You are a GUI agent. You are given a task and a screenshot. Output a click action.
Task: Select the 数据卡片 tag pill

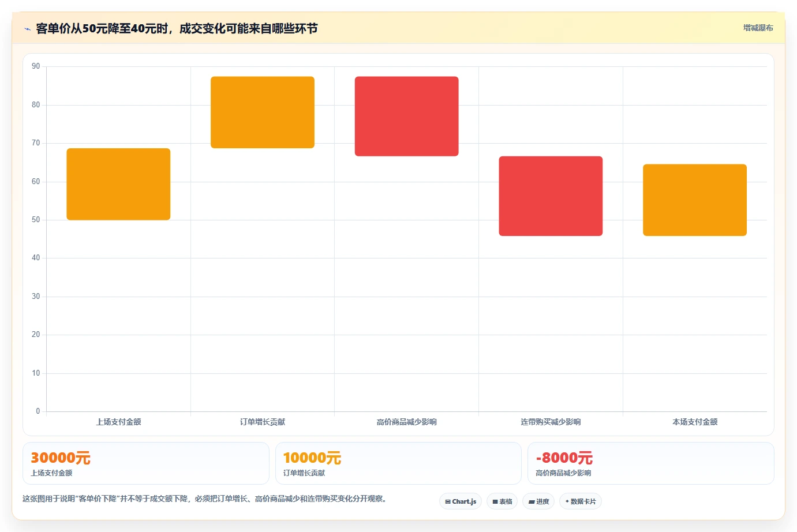point(581,501)
